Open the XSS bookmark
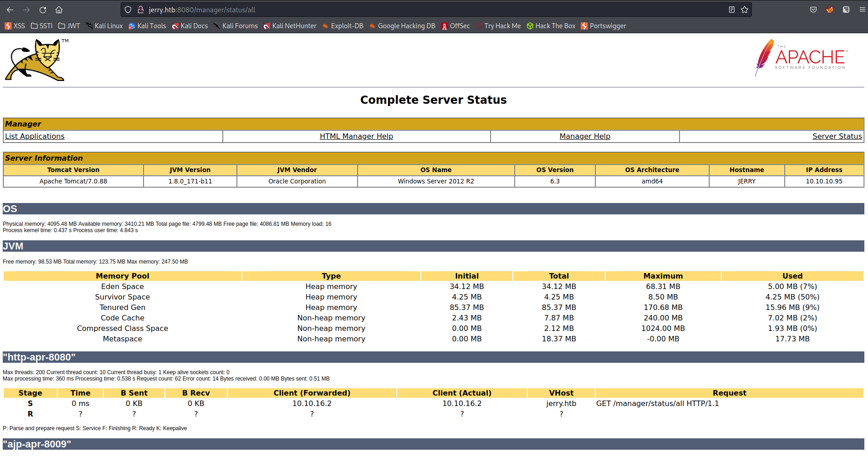Image resolution: width=868 pixels, height=457 pixels. coord(15,26)
